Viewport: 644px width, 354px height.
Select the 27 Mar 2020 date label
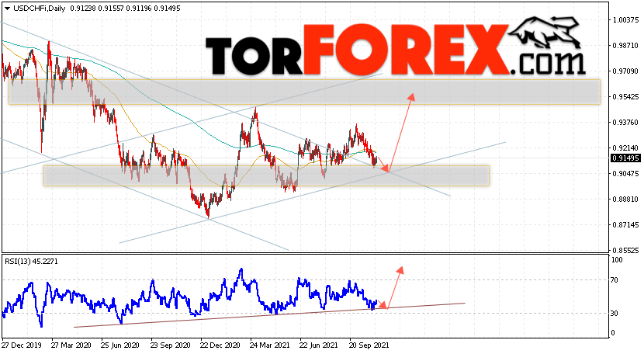pos(71,345)
